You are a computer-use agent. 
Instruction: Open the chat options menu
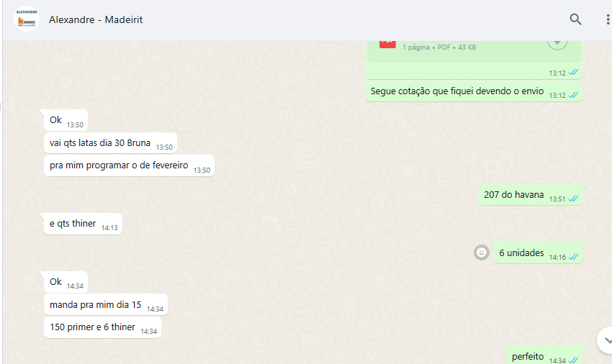coord(607,19)
